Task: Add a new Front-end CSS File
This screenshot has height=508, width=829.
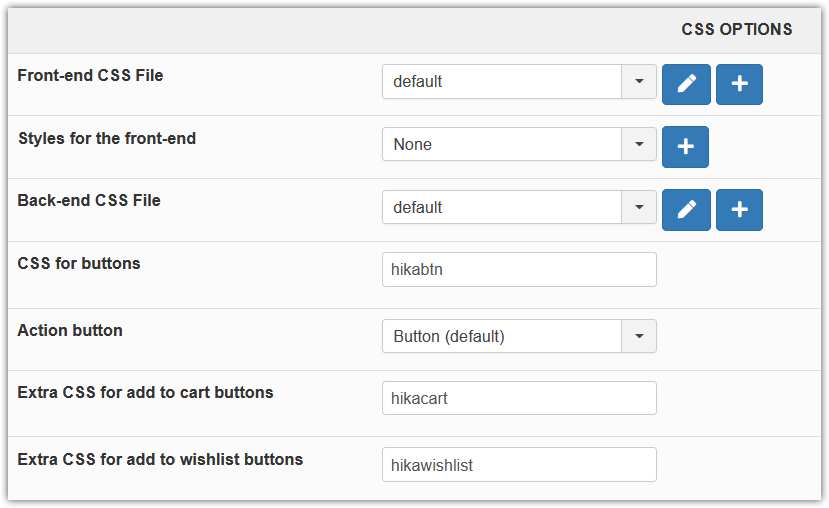Action: tap(739, 84)
